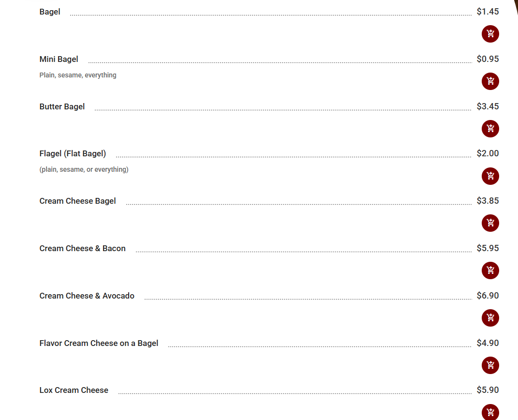Add Cream Cheese & Bacon to cart
The height and width of the screenshot is (420, 518).
490,270
